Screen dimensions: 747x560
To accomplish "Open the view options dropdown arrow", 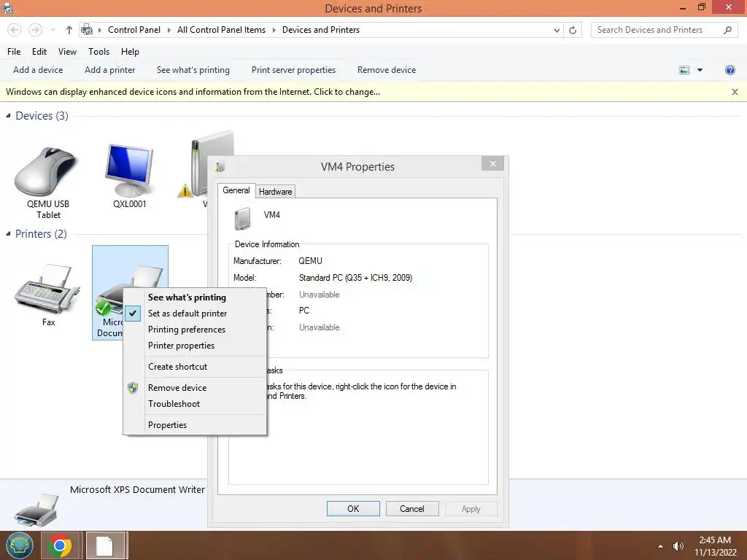I will click(x=700, y=70).
